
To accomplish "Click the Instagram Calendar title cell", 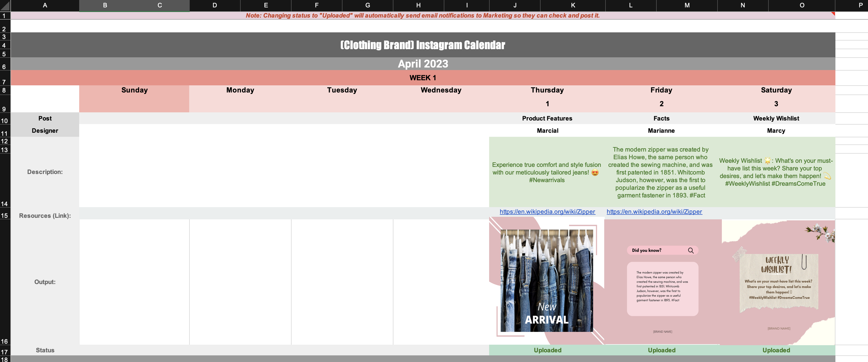I will pyautogui.click(x=423, y=45).
